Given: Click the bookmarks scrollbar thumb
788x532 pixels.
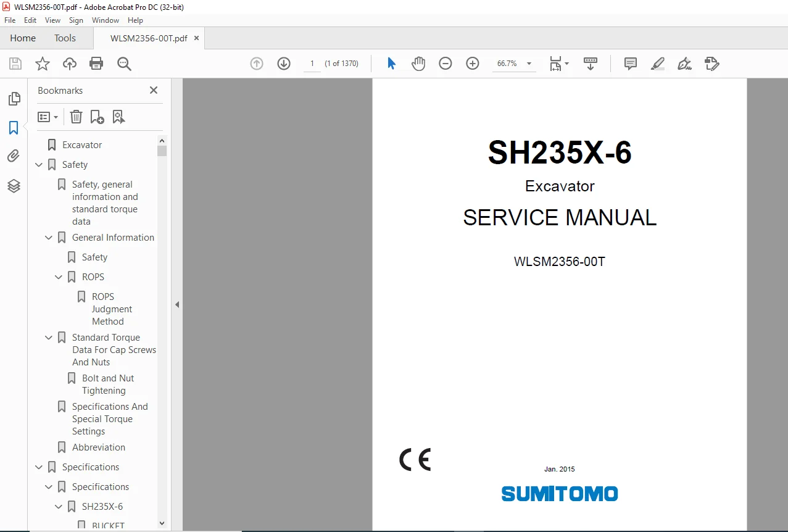Looking at the screenshot, I should pyautogui.click(x=162, y=151).
